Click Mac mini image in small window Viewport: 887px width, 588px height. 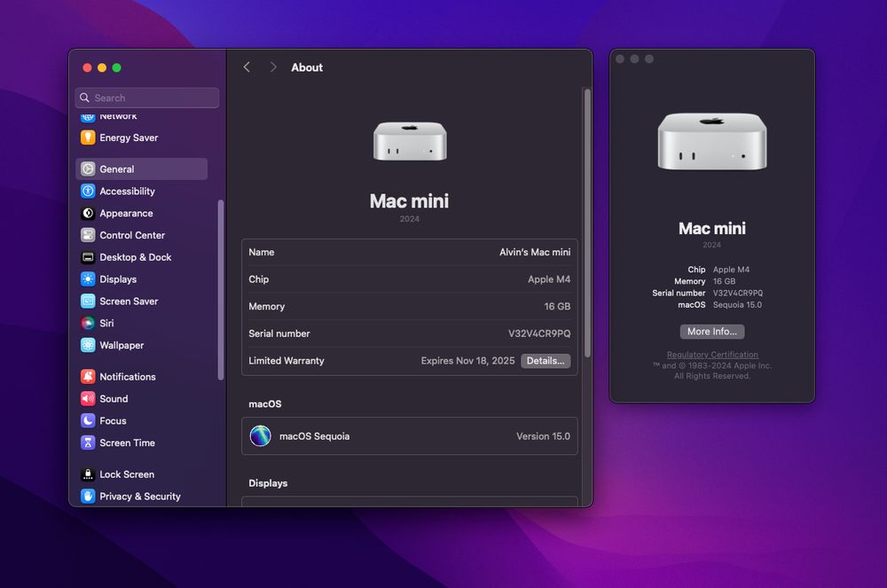(x=712, y=141)
